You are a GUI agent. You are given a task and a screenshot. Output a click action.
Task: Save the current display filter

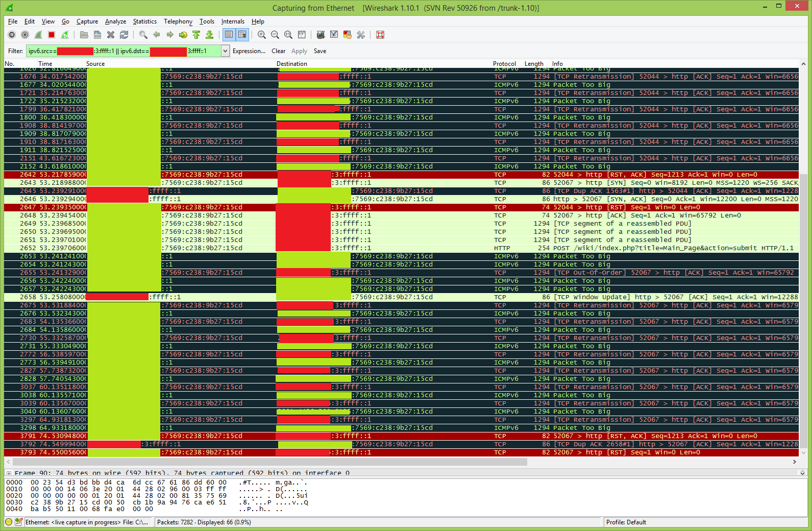(x=319, y=51)
